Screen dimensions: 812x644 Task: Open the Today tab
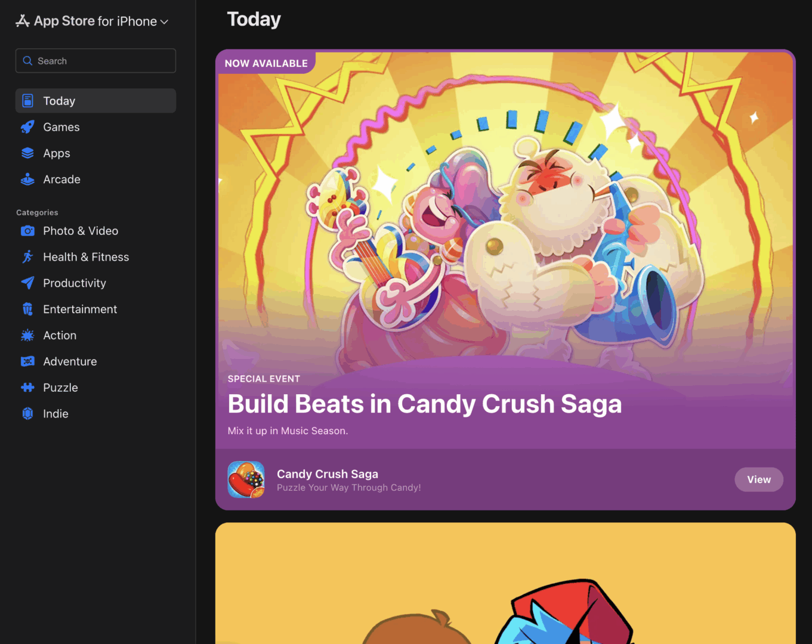[59, 100]
